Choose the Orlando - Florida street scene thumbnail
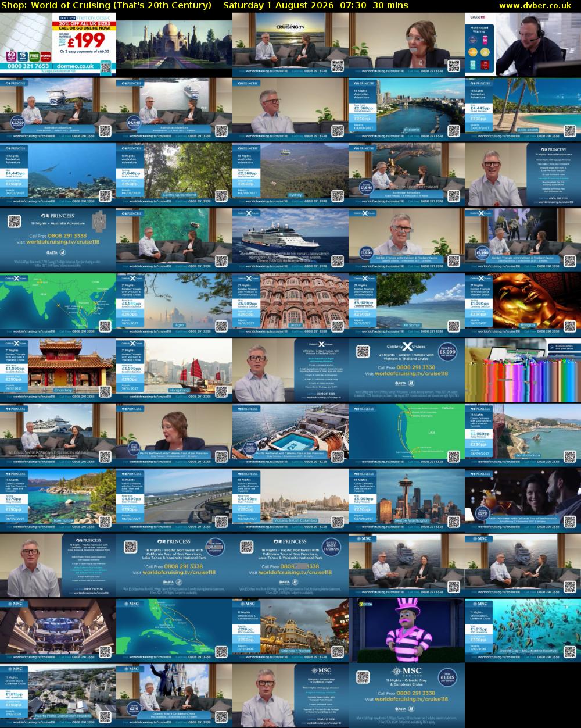Image resolution: width=581 pixels, height=728 pixels. (x=290, y=630)
